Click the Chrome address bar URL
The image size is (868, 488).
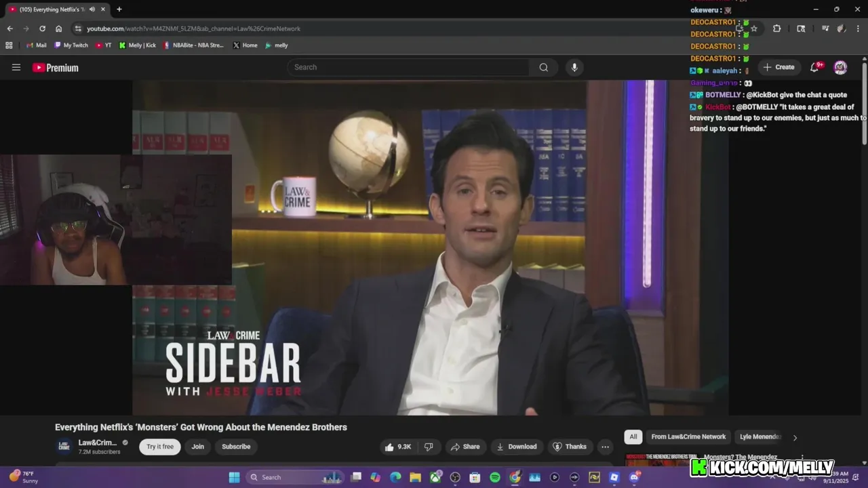click(x=194, y=28)
